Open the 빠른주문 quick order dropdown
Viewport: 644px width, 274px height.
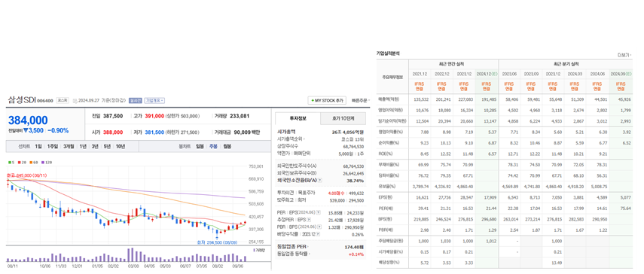tap(361, 101)
